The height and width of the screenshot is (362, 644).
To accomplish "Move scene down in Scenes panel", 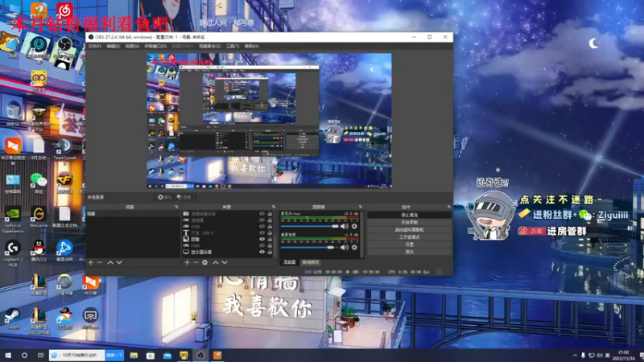I will [119, 262].
